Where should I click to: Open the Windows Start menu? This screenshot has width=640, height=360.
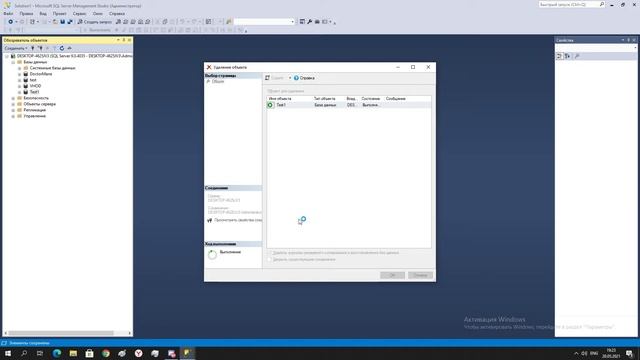point(8,353)
